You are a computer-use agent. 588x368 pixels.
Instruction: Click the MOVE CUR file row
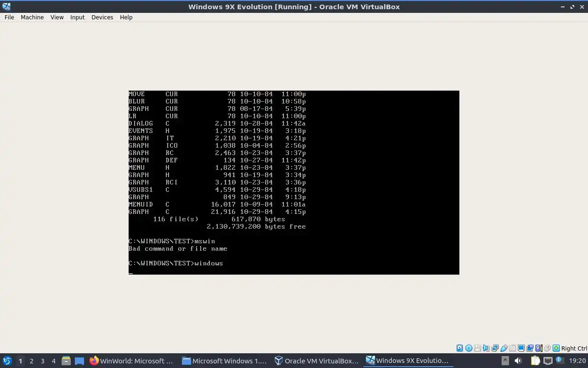coord(217,94)
